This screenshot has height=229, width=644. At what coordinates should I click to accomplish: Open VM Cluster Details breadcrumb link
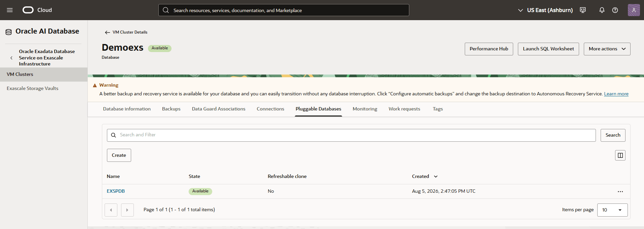[x=130, y=32]
